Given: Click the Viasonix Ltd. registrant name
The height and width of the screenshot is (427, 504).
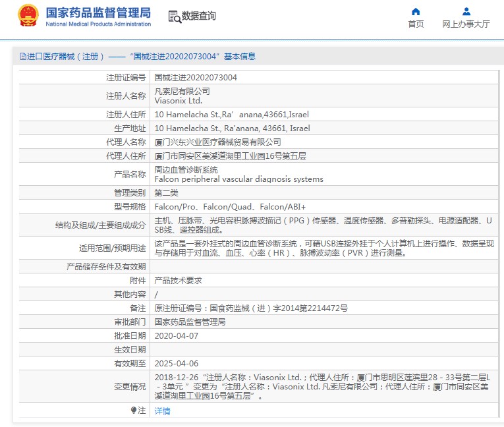Looking at the screenshot, I should pyautogui.click(x=178, y=101).
